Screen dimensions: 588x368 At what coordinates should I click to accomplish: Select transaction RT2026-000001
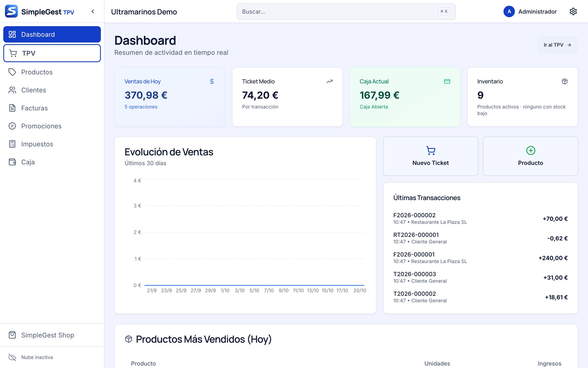coord(480,238)
